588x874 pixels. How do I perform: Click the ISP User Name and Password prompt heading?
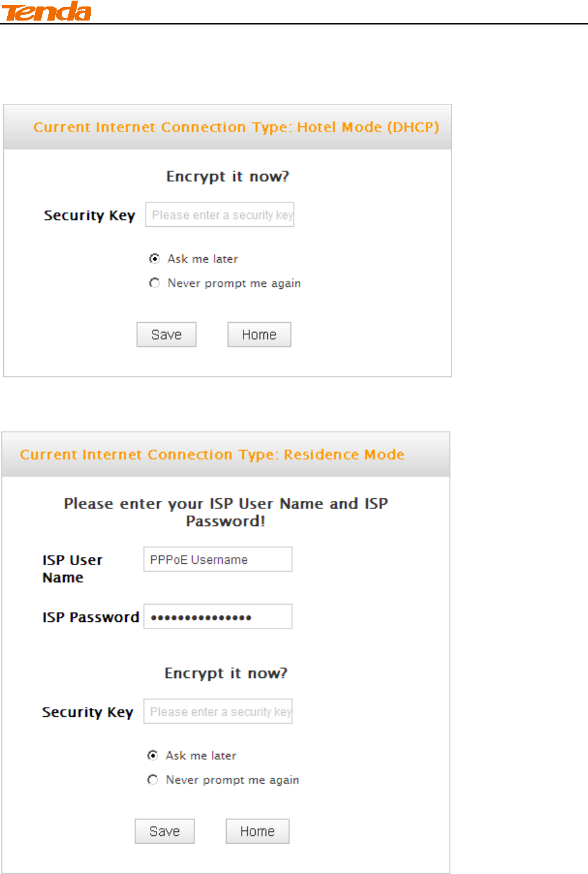click(x=225, y=512)
